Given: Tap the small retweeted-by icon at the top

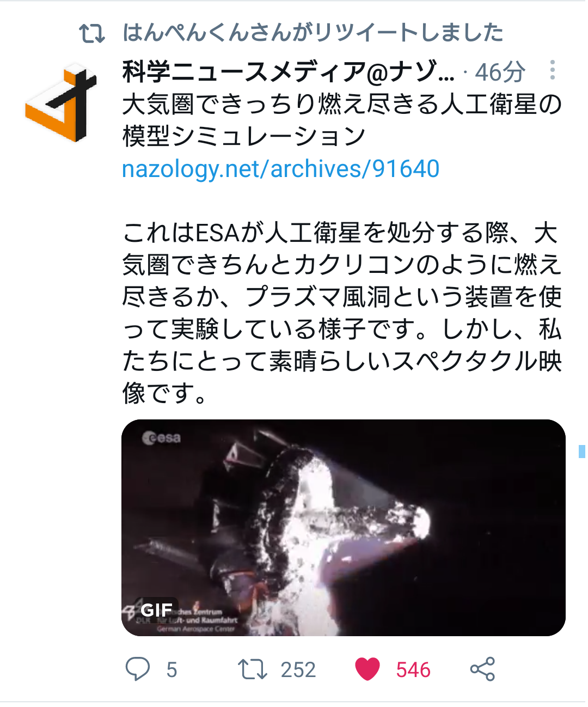Looking at the screenshot, I should [92, 33].
